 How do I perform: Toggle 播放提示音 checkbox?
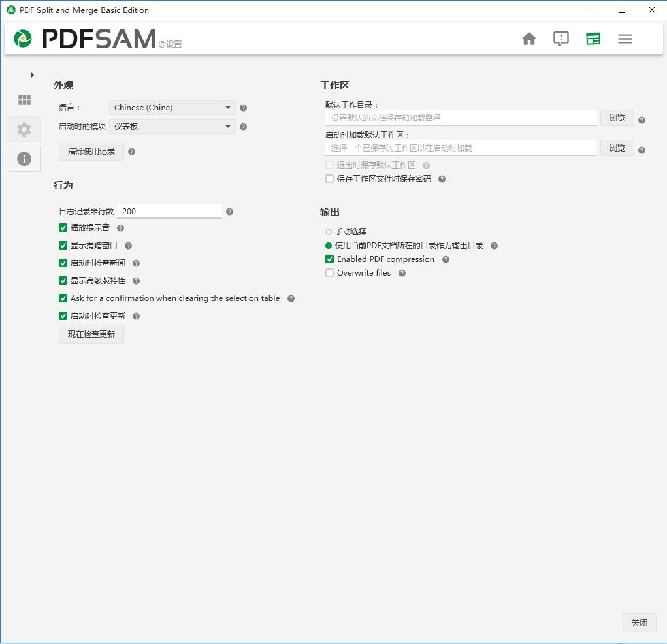[x=63, y=228]
